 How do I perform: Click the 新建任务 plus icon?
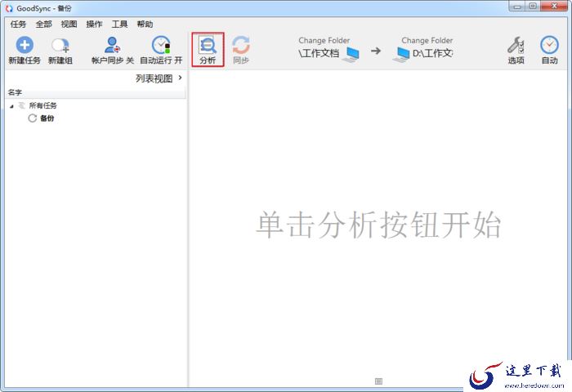click(25, 45)
